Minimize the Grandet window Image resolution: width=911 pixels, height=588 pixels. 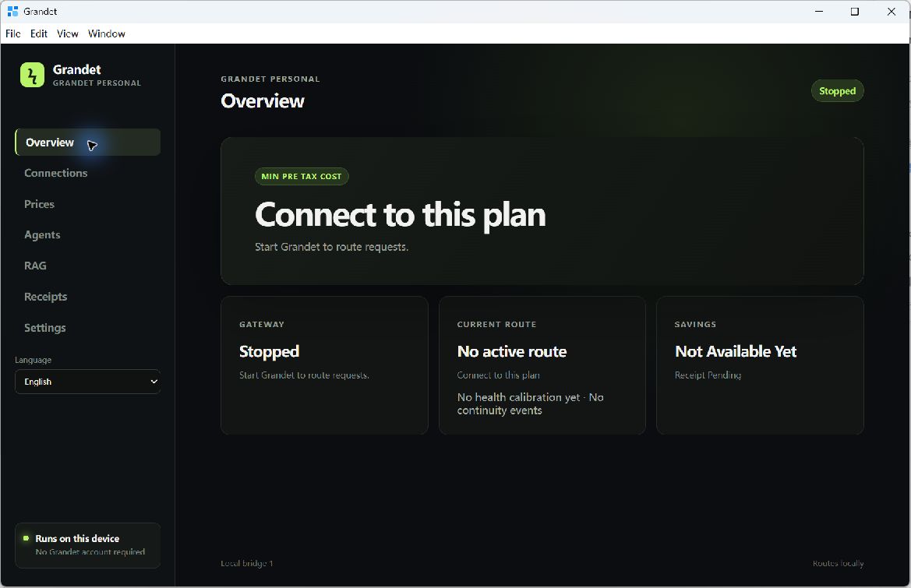[819, 12]
